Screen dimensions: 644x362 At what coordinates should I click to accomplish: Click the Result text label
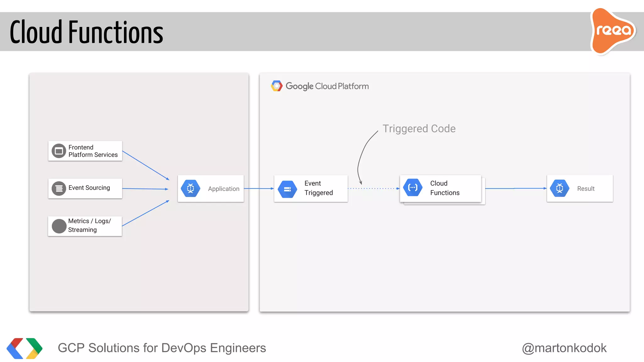pos(586,189)
